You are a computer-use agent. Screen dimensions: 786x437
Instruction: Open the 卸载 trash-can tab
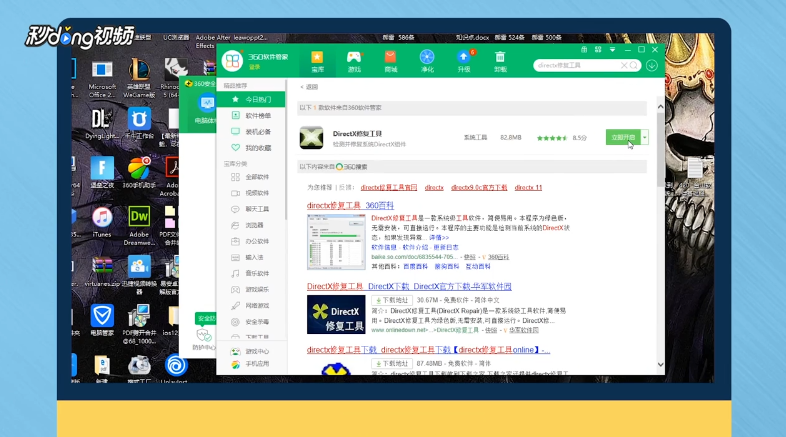[x=500, y=62]
